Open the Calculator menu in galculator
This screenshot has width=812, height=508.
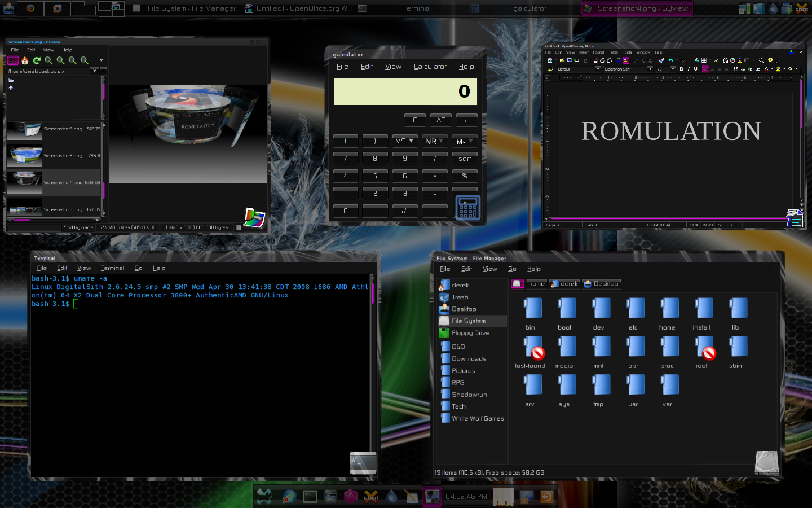click(430, 67)
